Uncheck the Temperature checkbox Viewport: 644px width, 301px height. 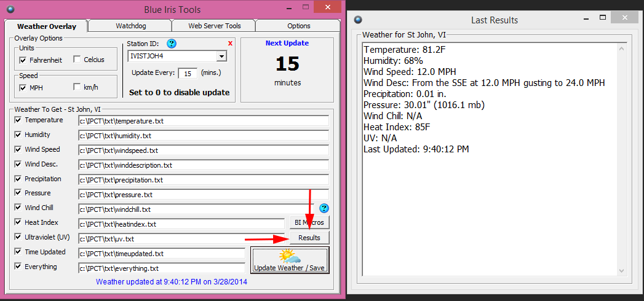(18, 120)
